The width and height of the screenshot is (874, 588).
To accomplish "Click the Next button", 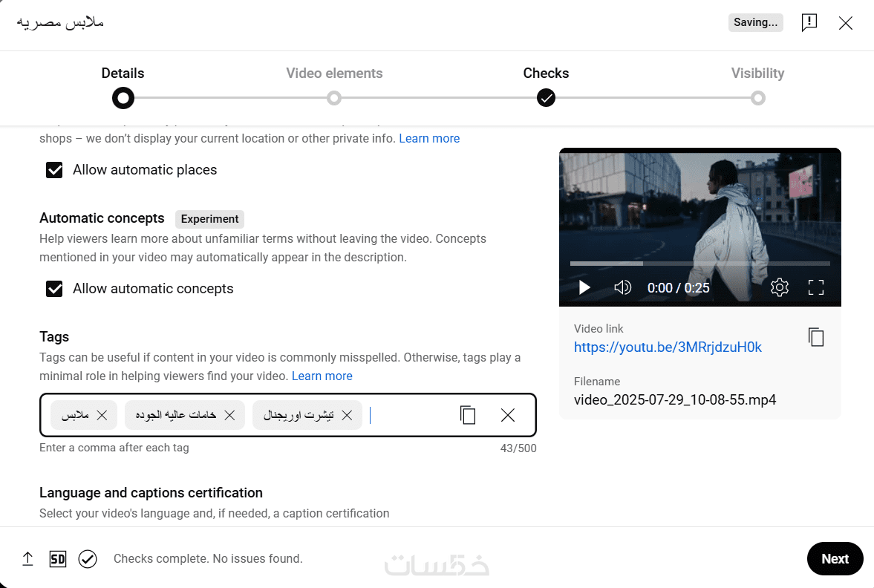I will coord(835,558).
